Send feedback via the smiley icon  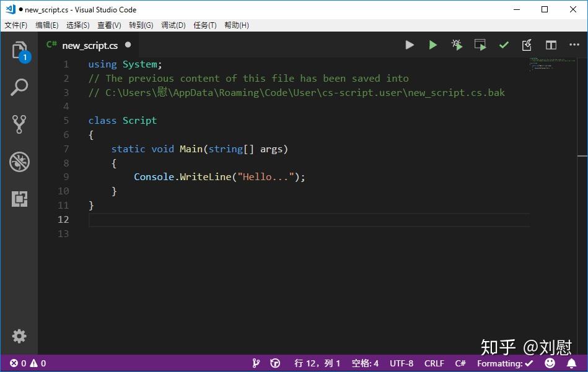(550, 363)
